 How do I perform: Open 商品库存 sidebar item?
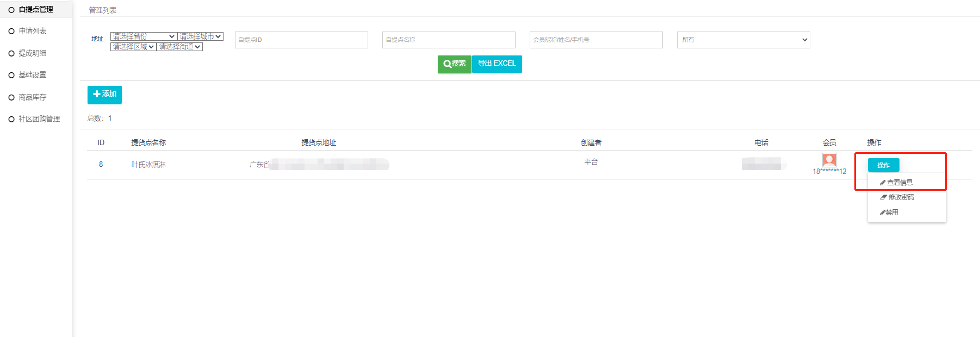coord(32,97)
